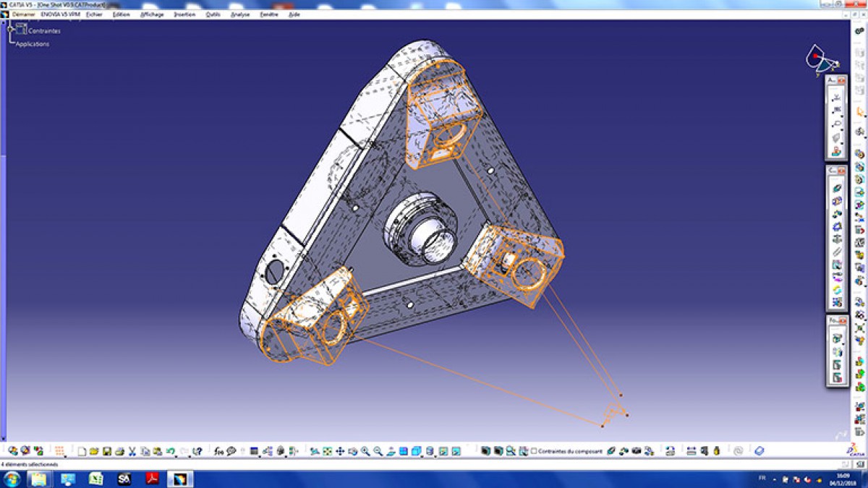Select the Fit All In icon
Image resolution: width=868 pixels, height=488 pixels.
tap(325, 450)
